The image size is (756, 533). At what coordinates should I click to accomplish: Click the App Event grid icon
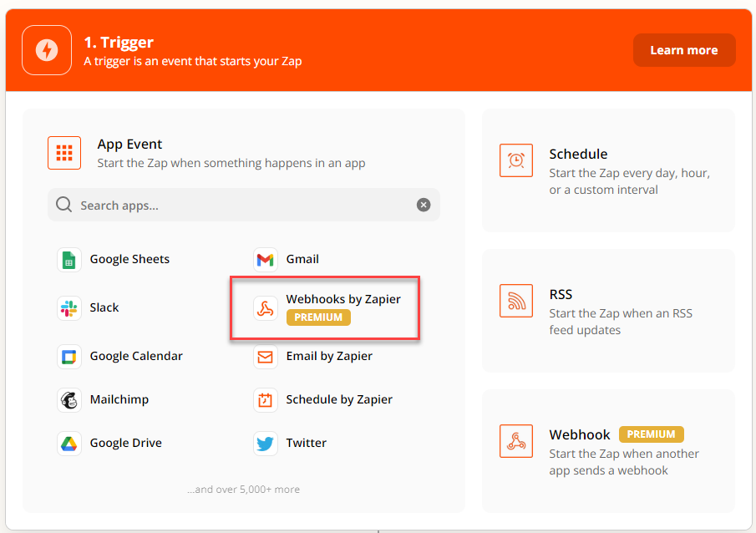tap(64, 153)
